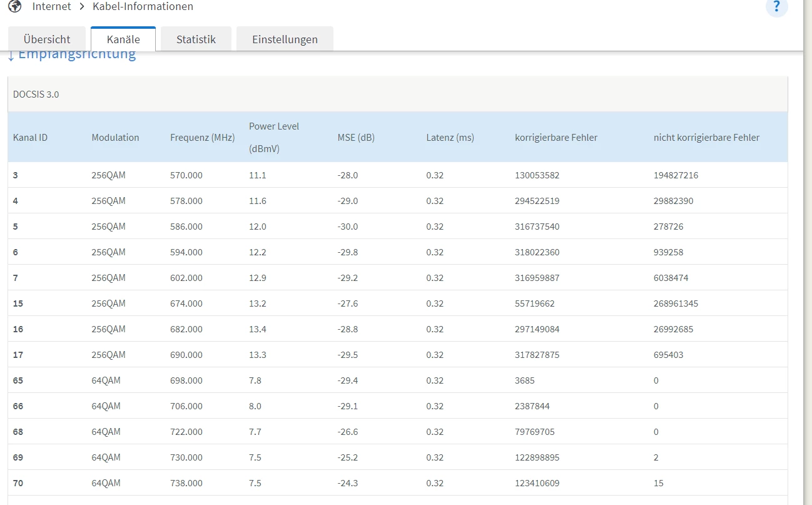Click the Kabel-Informationen breadcrumb
The image size is (812, 505).
(x=143, y=6)
